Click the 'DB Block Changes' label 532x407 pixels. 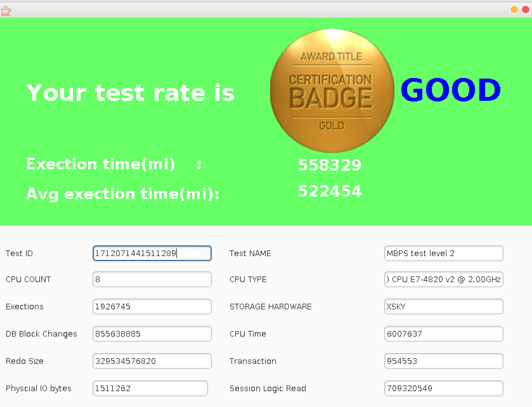tap(42, 334)
